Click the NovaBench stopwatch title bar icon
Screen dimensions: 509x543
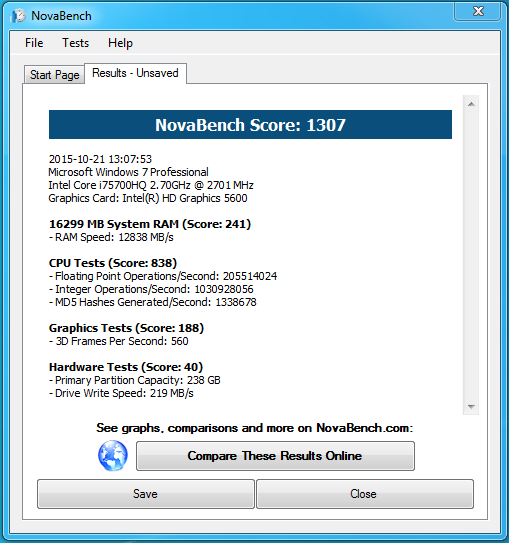tap(18, 16)
